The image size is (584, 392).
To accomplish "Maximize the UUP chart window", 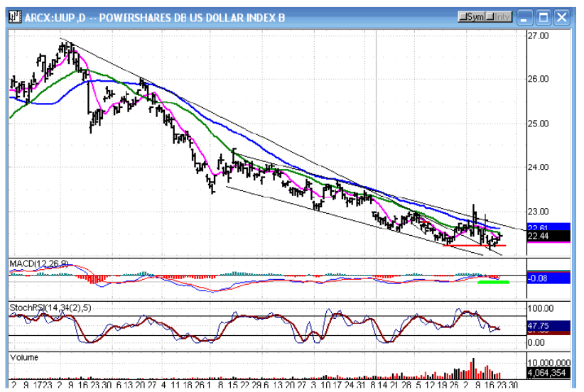I will [543, 18].
